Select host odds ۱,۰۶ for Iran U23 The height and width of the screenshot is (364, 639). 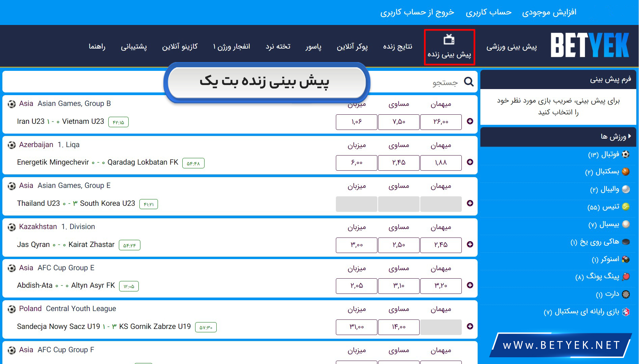point(356,122)
